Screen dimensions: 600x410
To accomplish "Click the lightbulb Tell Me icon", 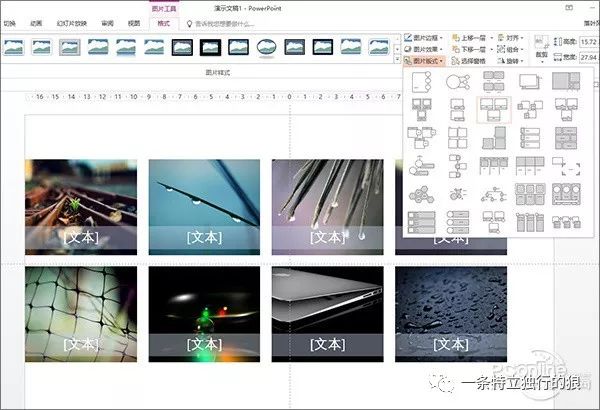I will (189, 24).
